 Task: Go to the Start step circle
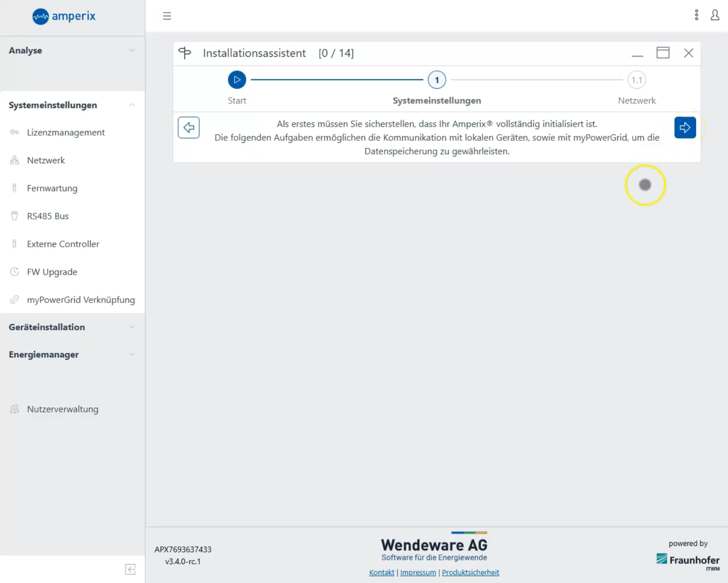(x=237, y=80)
